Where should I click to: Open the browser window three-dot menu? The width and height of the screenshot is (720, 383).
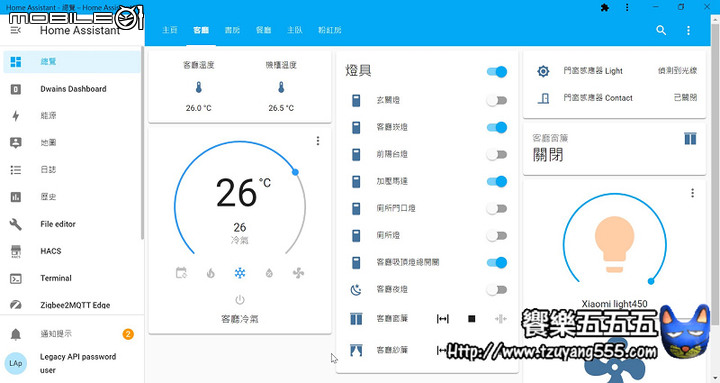(627, 7)
